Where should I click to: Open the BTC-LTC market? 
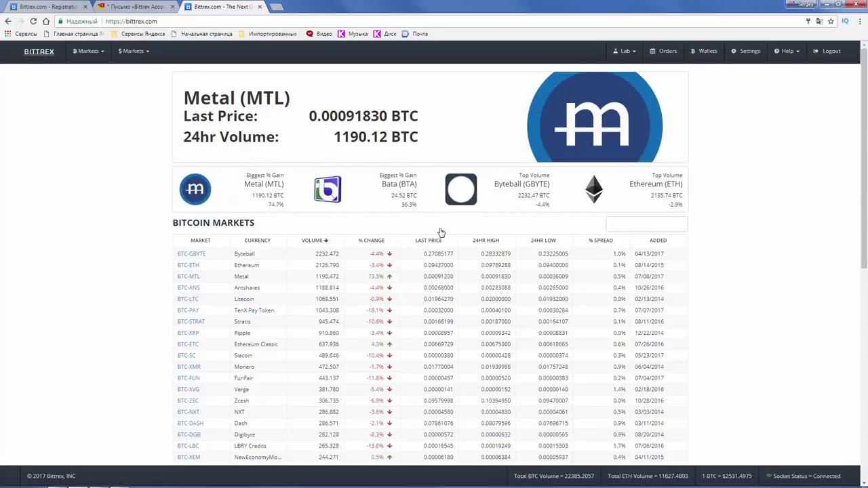(x=188, y=299)
